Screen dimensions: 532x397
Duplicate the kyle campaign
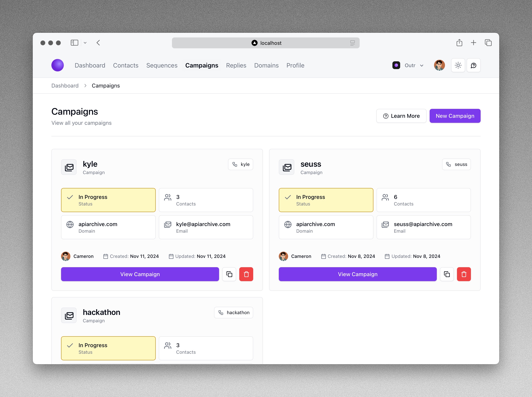(229, 274)
